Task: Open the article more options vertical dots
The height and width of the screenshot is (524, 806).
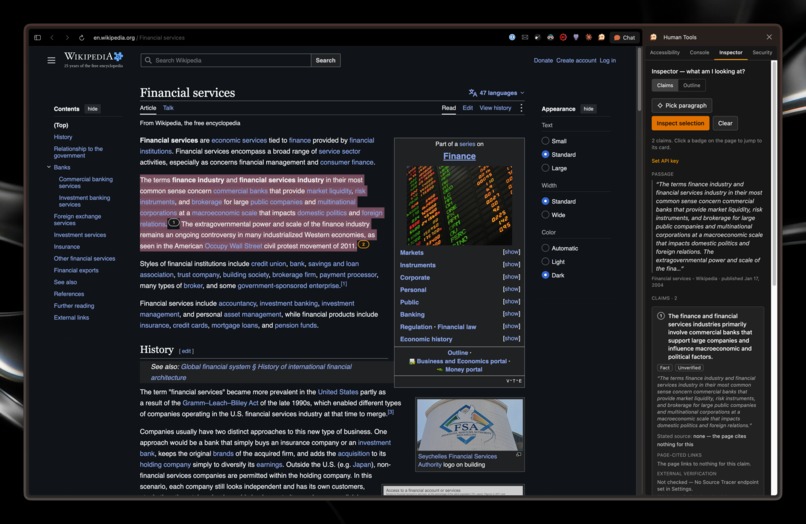Action: [521, 108]
